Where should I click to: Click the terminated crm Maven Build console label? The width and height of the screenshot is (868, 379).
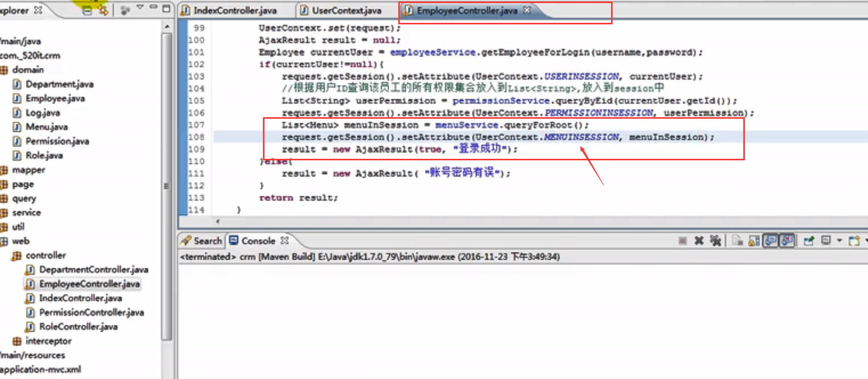pyautogui.click(x=370, y=257)
